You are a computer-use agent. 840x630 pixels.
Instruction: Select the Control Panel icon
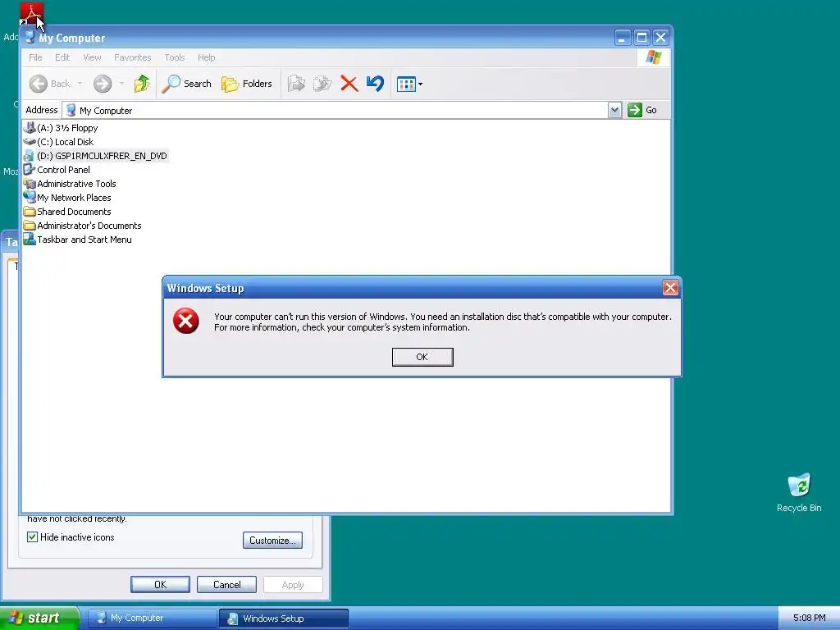(x=30, y=170)
